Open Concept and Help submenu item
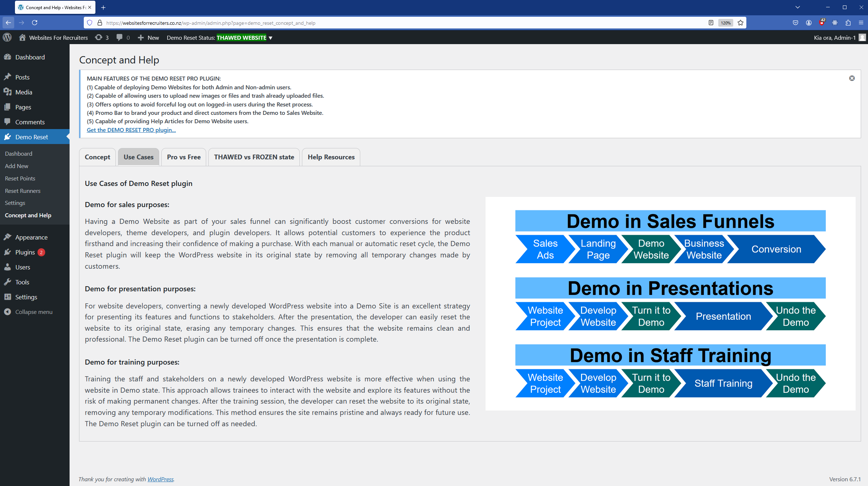 click(28, 215)
